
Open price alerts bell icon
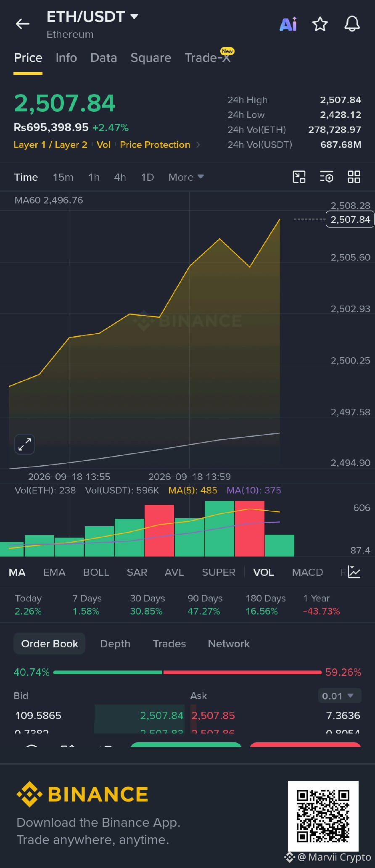click(x=352, y=24)
